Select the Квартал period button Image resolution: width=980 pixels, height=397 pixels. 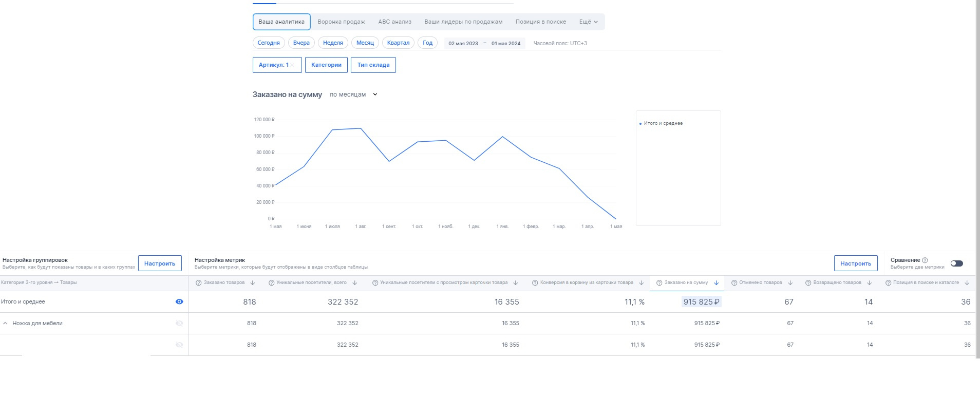click(398, 43)
